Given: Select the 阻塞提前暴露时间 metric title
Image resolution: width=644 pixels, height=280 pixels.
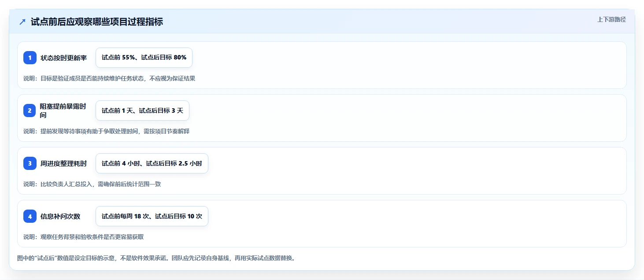Looking at the screenshot, I should coord(64,111).
